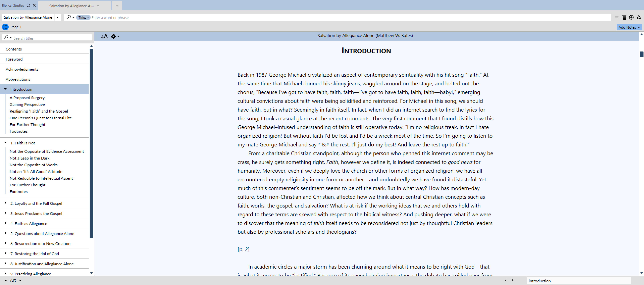Expand 7. Restoring the Idol of God
Viewport: 644px width, 285px height.
(x=6, y=253)
